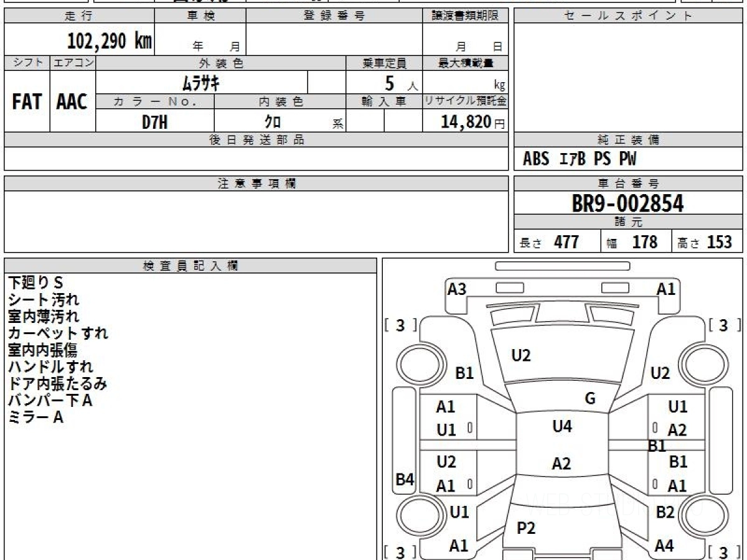This screenshot has height=560, width=747.
Task: Select the FAT shift value
Action: click(x=27, y=102)
